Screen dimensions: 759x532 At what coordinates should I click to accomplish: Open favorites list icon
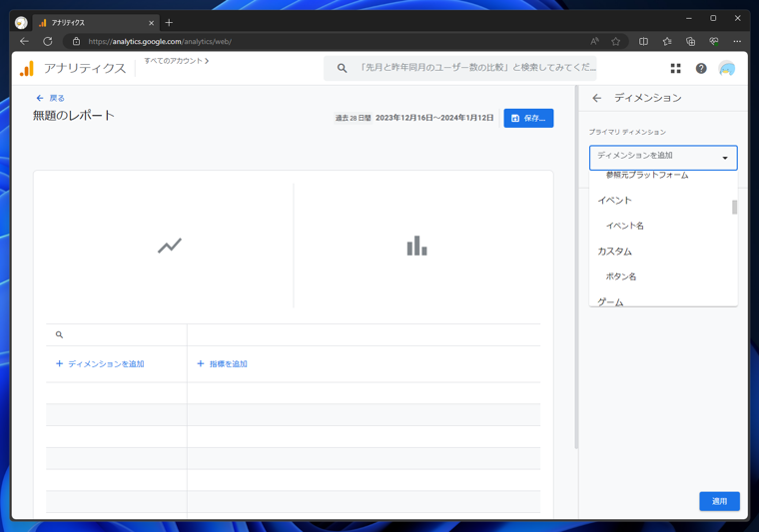coord(667,42)
